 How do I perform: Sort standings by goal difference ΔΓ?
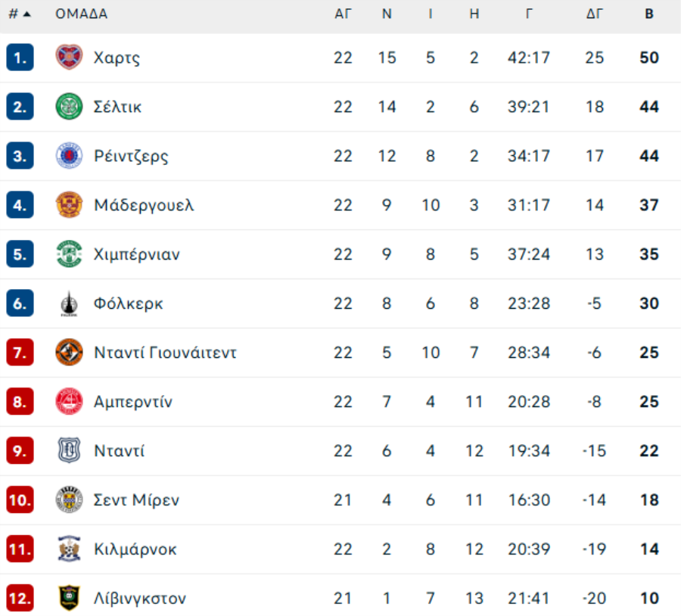594,14
